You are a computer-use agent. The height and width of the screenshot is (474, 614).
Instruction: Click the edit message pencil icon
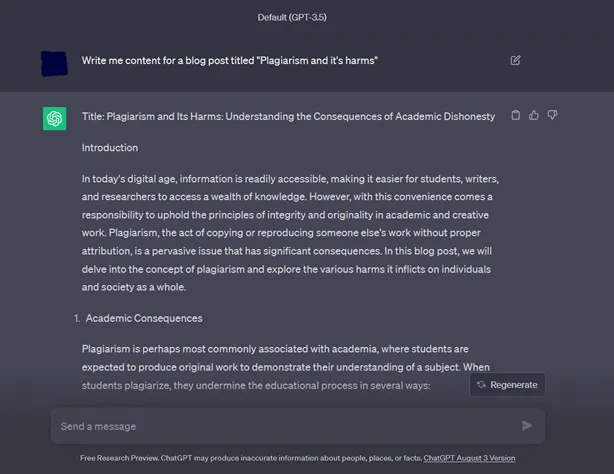tap(515, 60)
